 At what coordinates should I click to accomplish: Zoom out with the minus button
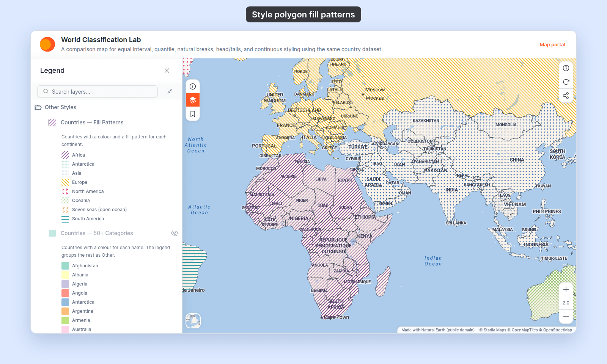coord(566,317)
